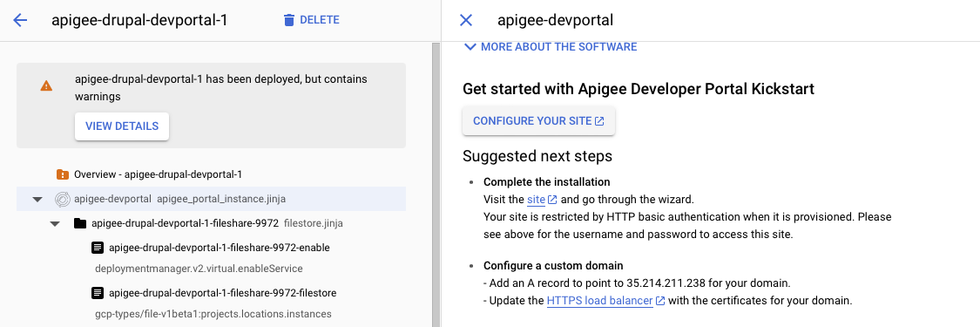
Task: Click the Overview warning icon
Action: coord(63,174)
